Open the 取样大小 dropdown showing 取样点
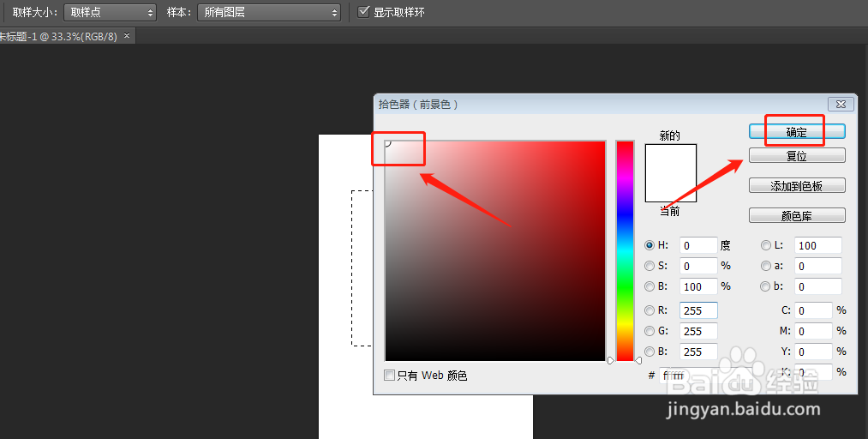 111,12
